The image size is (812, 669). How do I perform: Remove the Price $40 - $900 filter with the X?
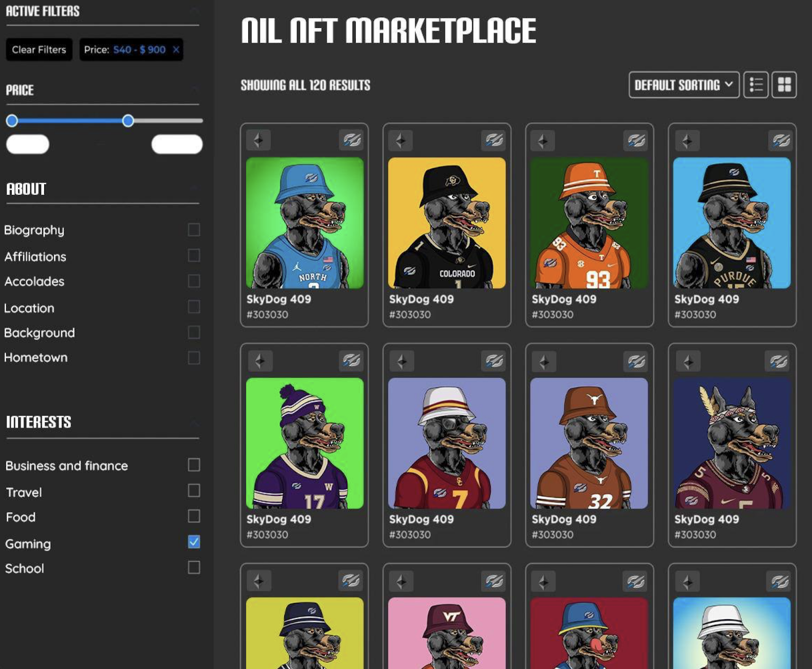(176, 50)
